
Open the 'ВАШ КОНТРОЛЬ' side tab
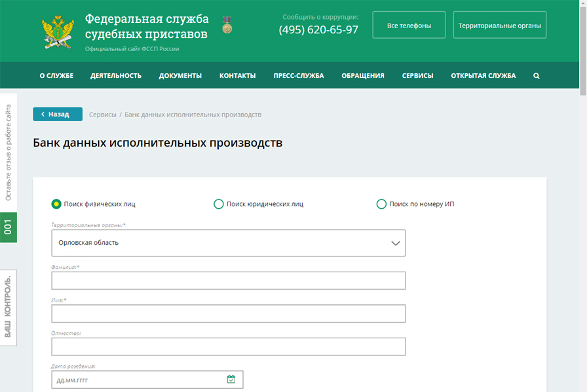9,308
